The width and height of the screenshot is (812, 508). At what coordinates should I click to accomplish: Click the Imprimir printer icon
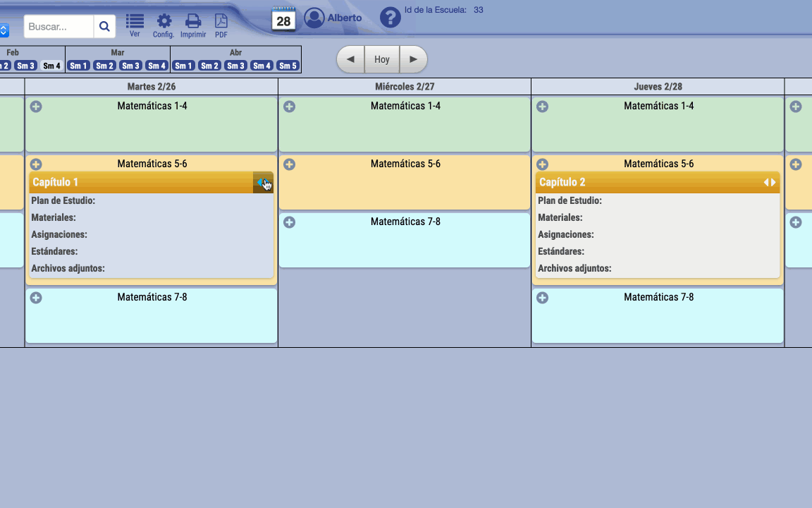pos(192,24)
